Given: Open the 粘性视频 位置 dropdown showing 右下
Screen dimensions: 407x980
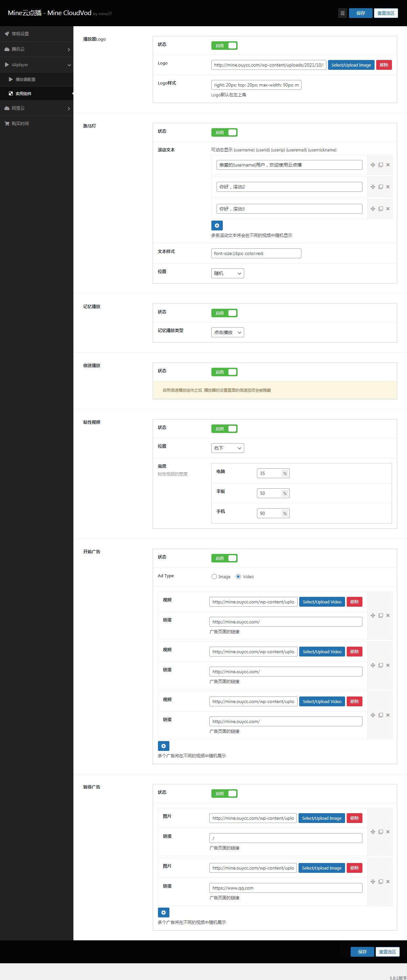Looking at the screenshot, I should (227, 448).
